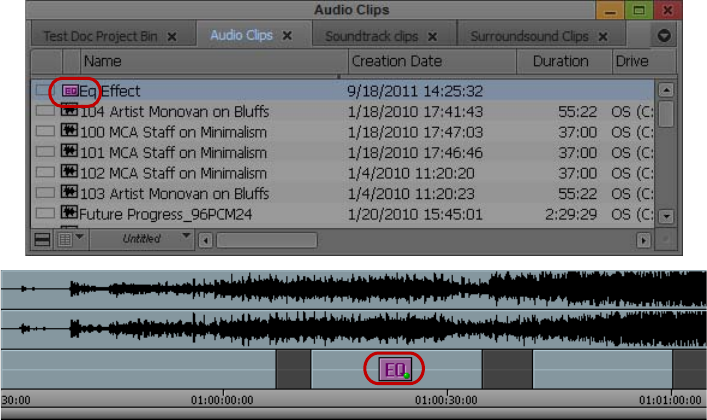
Task: Click the 2:29:29 duration value
Action: [x=571, y=214]
